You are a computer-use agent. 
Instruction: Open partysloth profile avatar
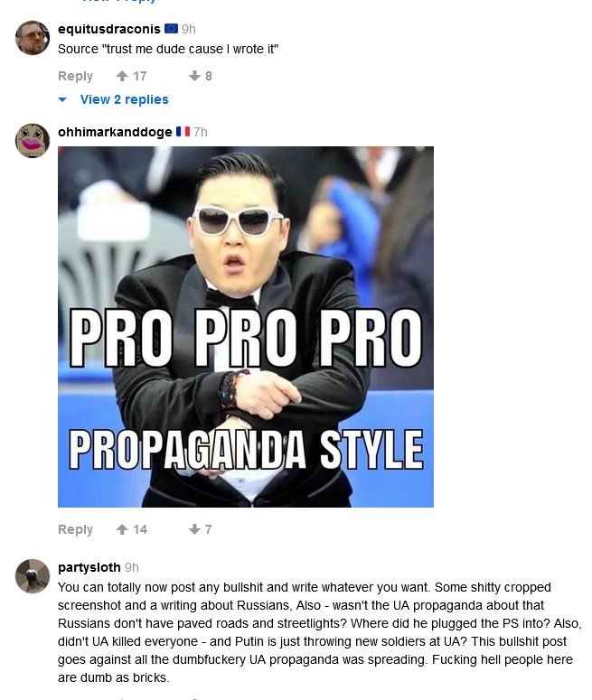click(x=33, y=576)
